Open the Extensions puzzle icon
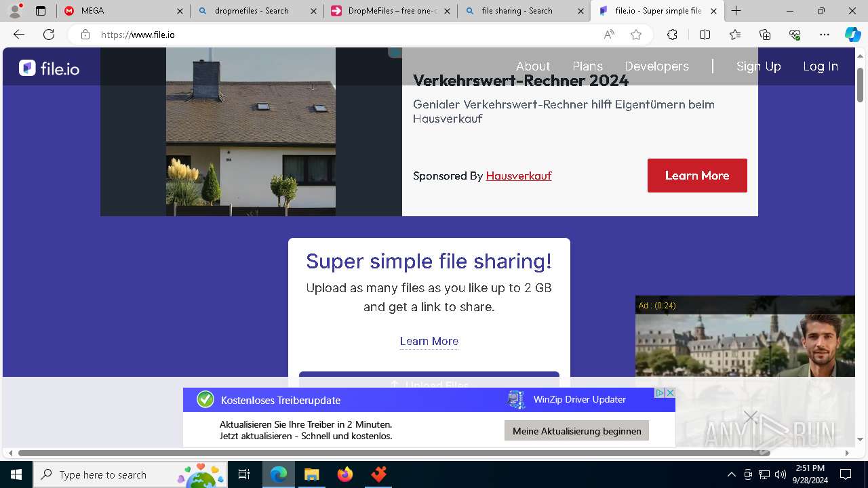This screenshot has width=868, height=488. (x=672, y=35)
